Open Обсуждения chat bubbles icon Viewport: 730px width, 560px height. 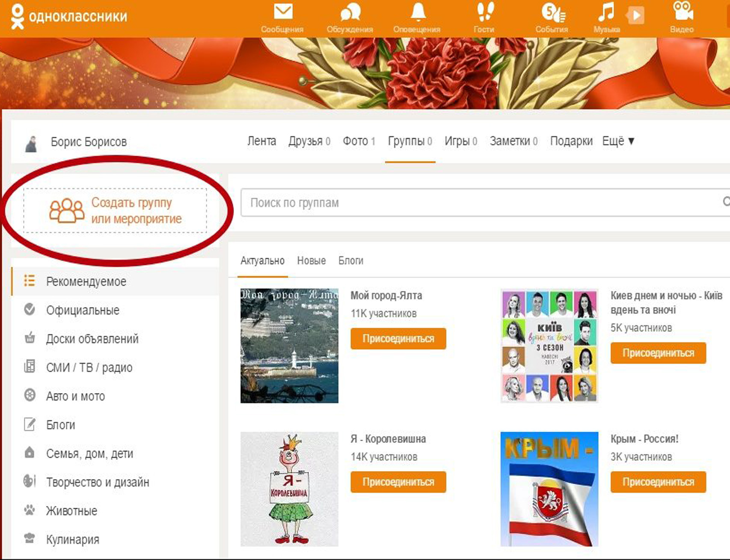[x=350, y=13]
